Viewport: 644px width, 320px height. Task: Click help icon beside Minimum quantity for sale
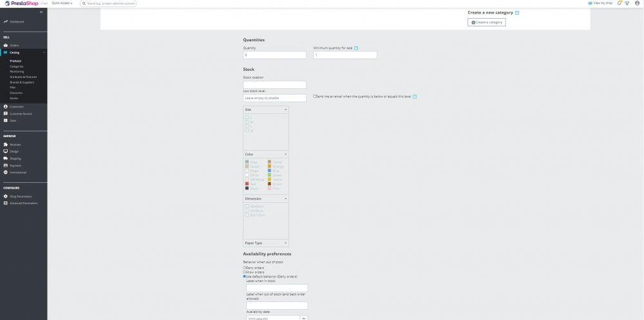pyautogui.click(x=356, y=48)
